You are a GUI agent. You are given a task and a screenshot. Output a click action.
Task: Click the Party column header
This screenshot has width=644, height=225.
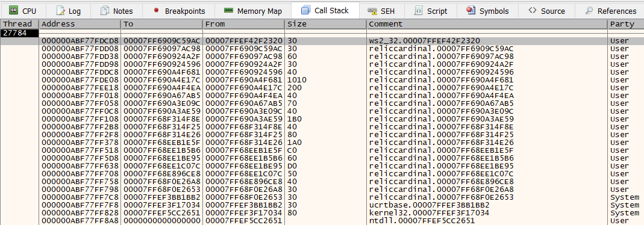pos(625,24)
